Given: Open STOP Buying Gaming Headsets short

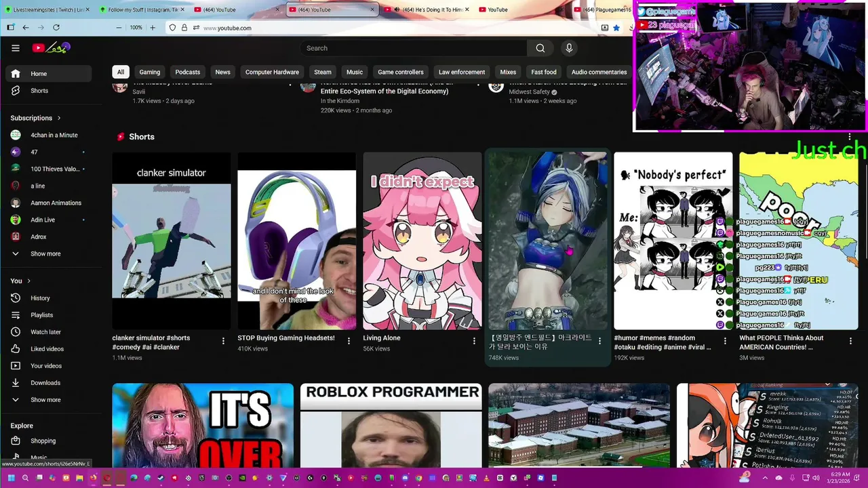Looking at the screenshot, I should pyautogui.click(x=297, y=241).
